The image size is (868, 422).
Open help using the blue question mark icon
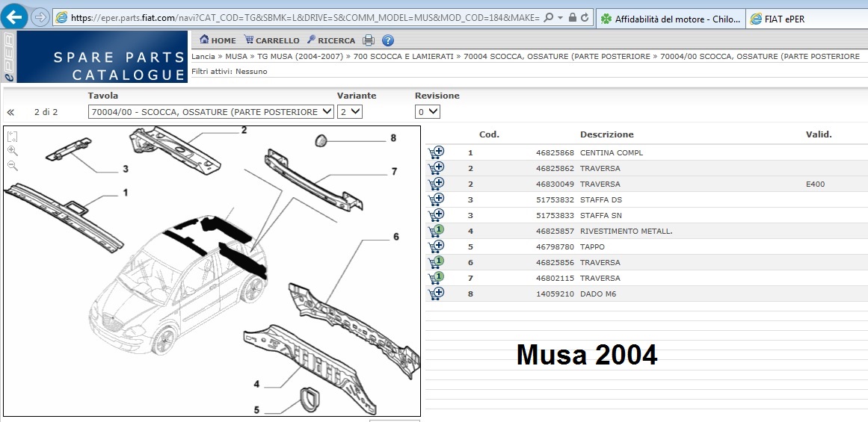pos(388,40)
